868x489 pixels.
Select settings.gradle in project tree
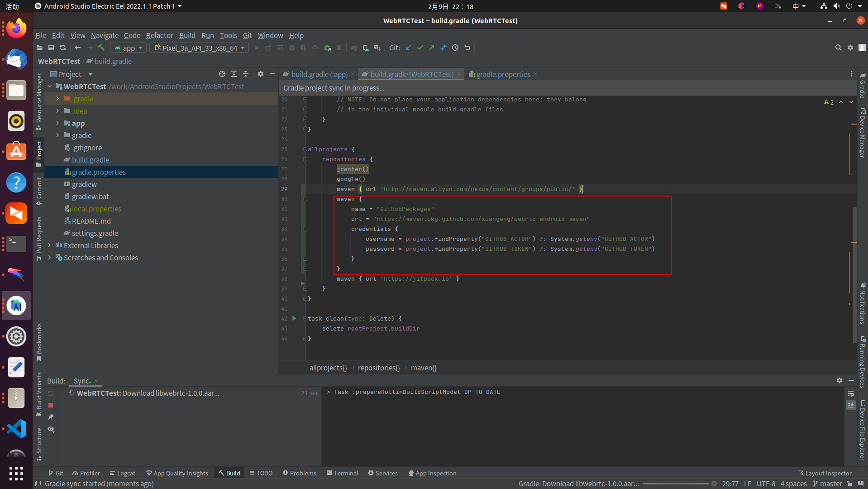[95, 233]
